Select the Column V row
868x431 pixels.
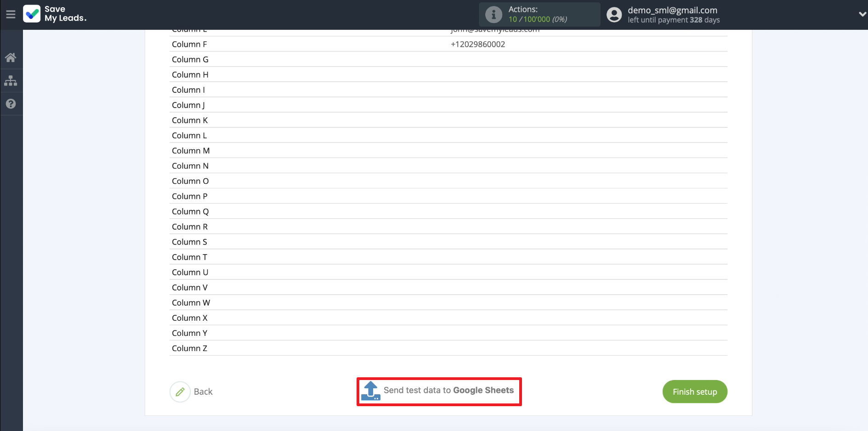[x=448, y=287]
